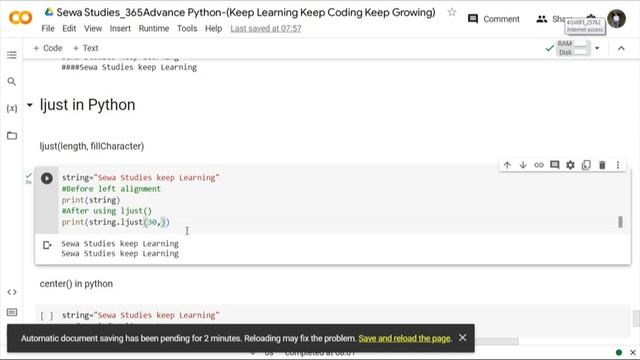Viewport: 640px width, 360px height.
Task: Click the #After using ljust() comment
Action: pyautogui.click(x=107, y=211)
